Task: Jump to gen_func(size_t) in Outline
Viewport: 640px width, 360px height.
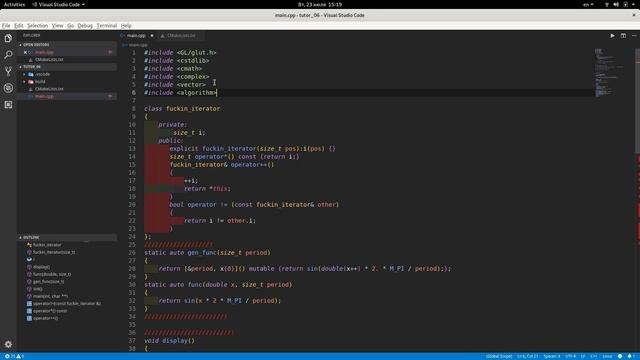Action: click(49, 282)
